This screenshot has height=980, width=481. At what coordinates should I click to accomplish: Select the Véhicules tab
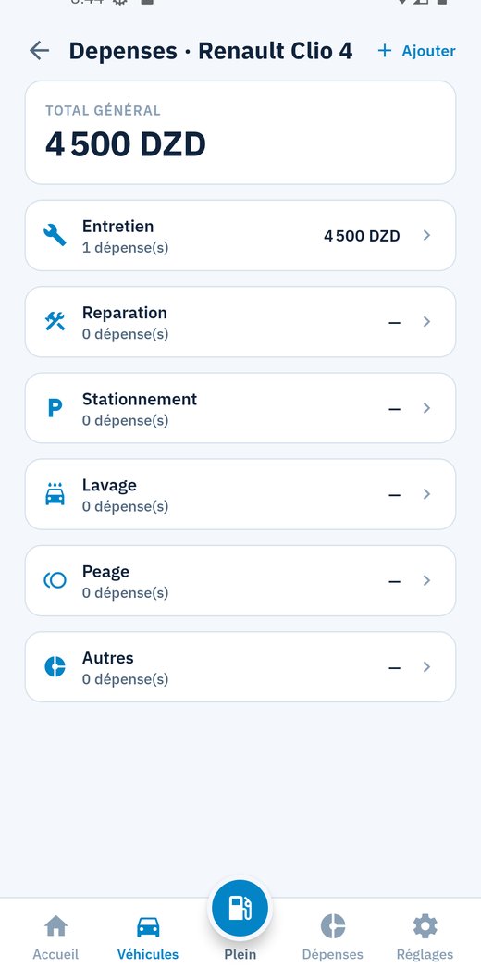[x=148, y=937]
